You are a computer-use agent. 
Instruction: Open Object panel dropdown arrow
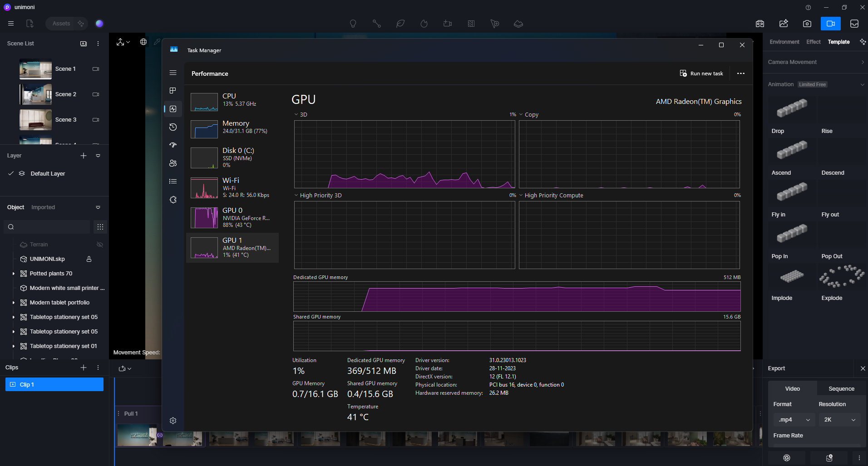click(98, 207)
